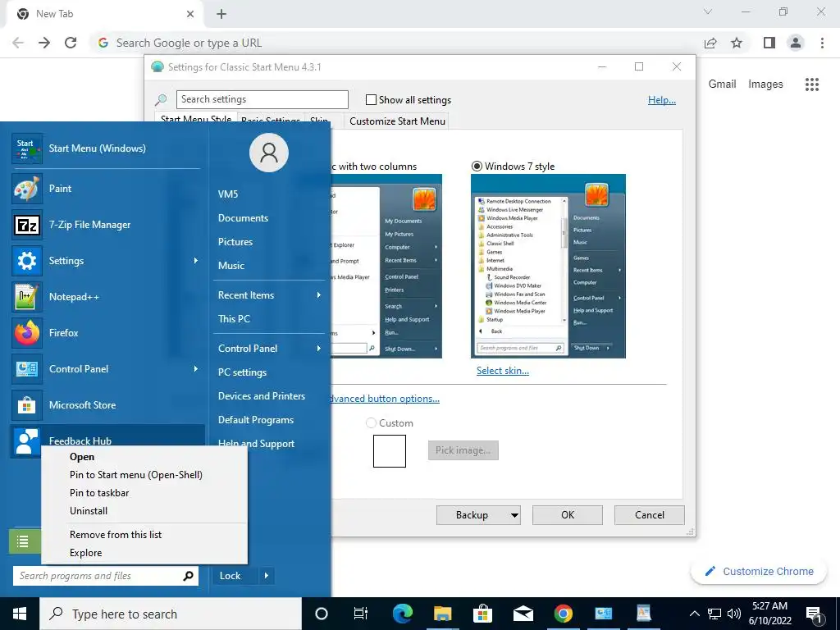Open Chrome side panel icon
The image size is (840, 630).
(x=769, y=43)
